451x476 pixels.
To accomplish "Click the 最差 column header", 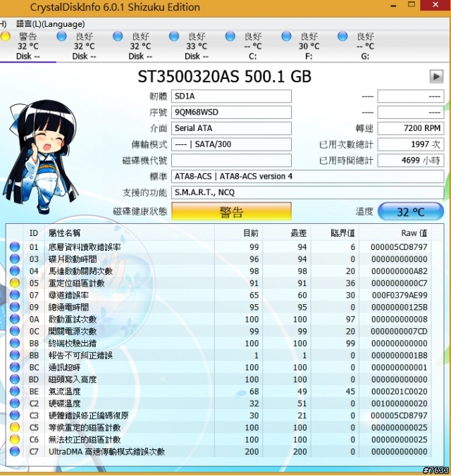I will pyautogui.click(x=299, y=233).
